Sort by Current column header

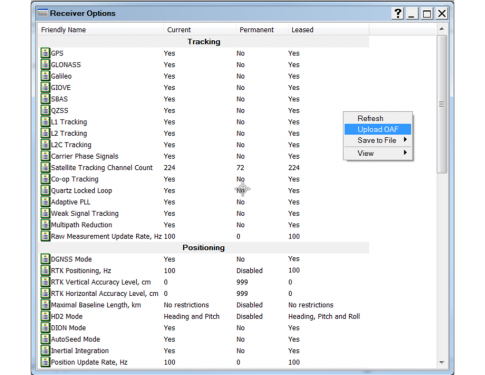(x=200, y=30)
